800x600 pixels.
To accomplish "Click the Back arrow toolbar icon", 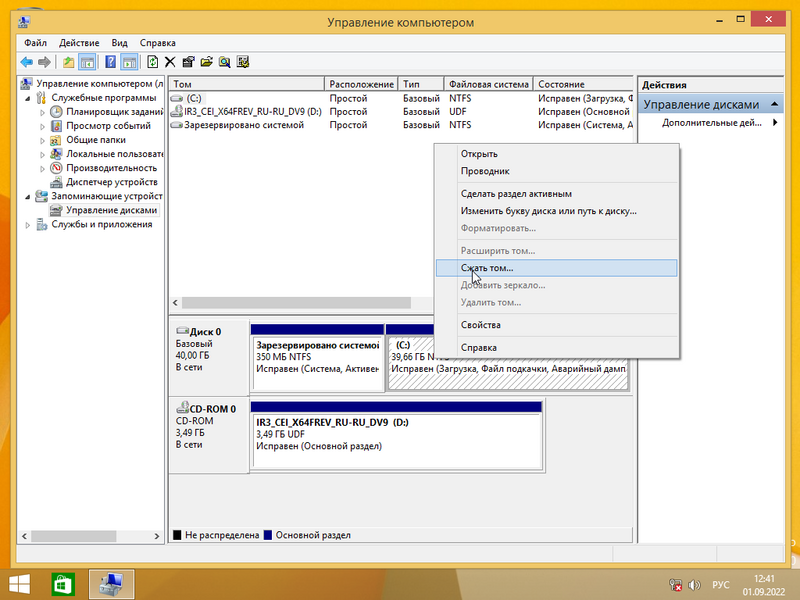I will tap(27, 62).
